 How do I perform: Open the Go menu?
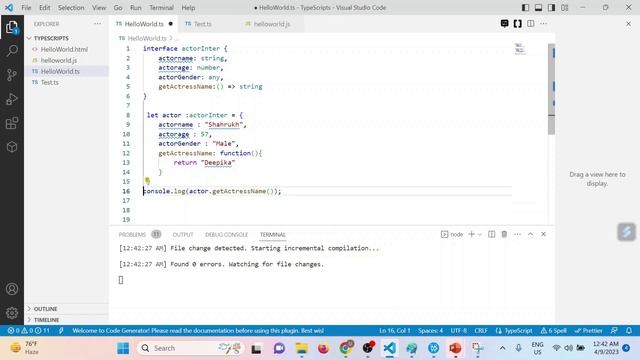coord(118,8)
